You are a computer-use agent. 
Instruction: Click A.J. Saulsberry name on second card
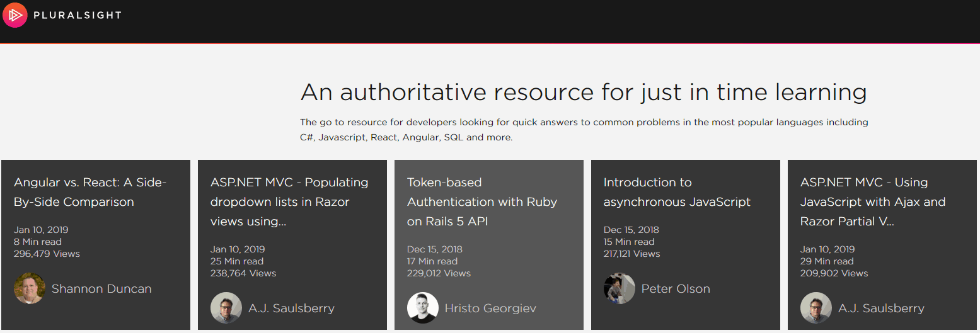coord(291,308)
